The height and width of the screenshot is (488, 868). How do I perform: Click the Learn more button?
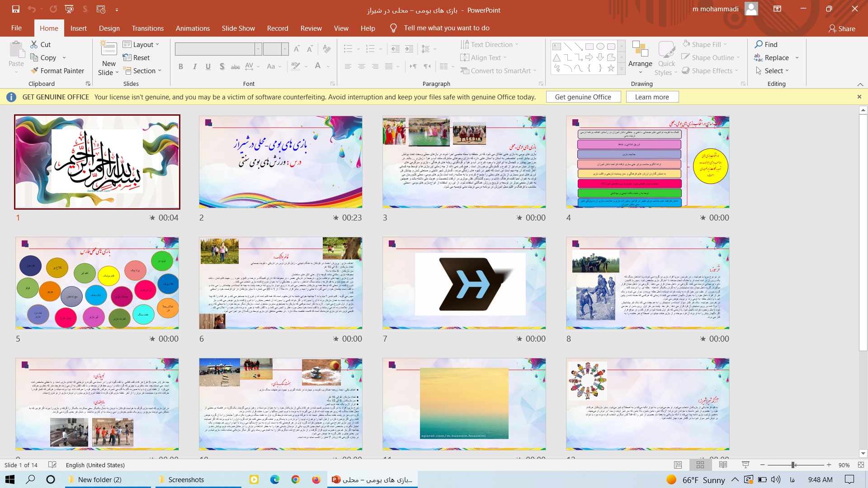click(x=651, y=97)
